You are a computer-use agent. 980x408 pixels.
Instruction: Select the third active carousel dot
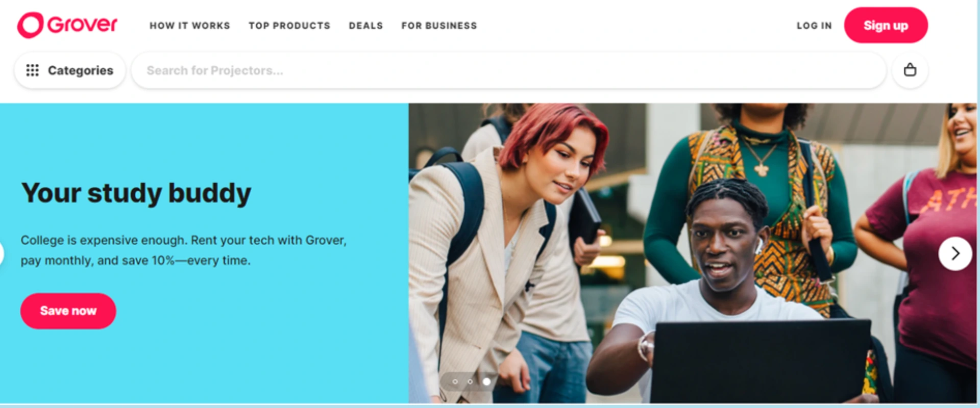(x=487, y=381)
